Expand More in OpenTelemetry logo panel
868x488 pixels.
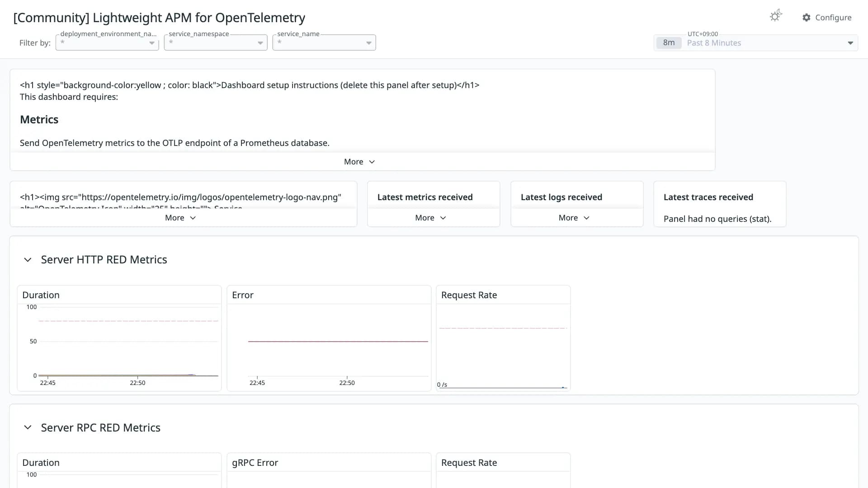(x=180, y=218)
